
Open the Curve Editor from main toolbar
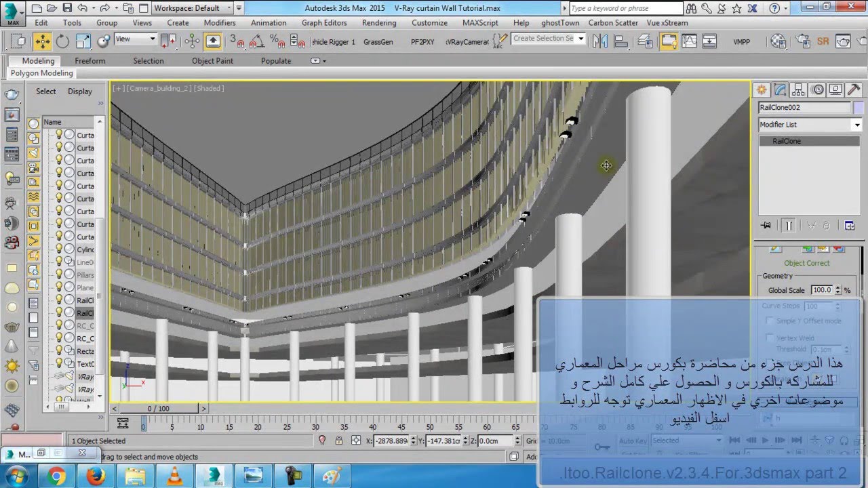tap(689, 41)
